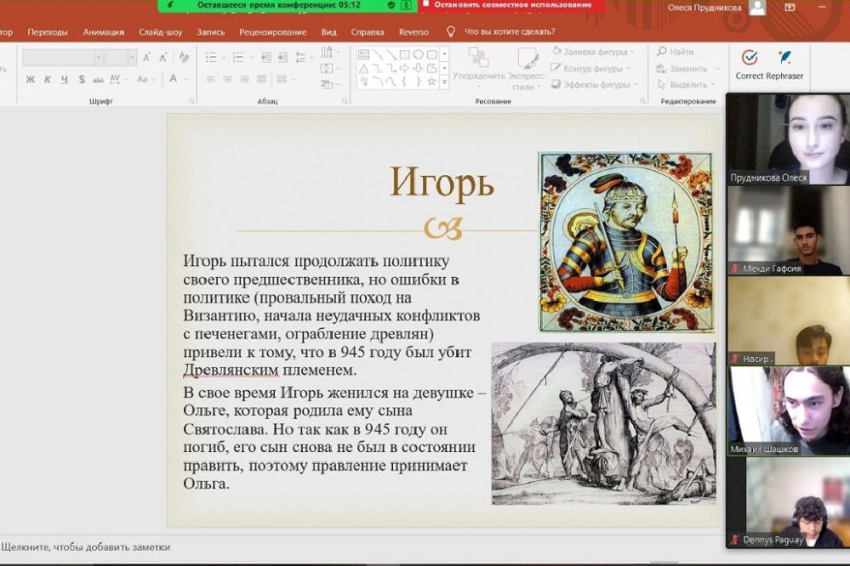Click Выделить (Select) button
This screenshot has height=566, width=850.
(686, 85)
